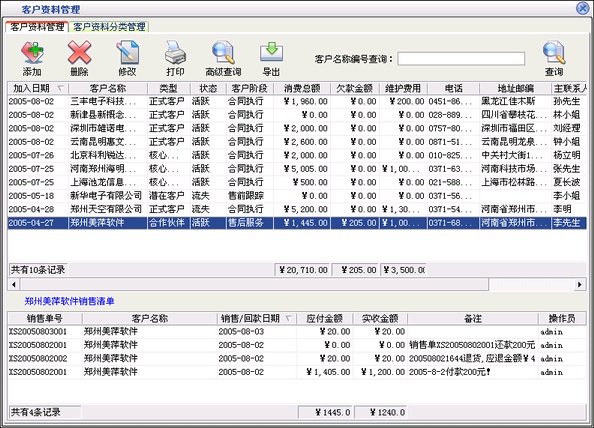
Task: Click the 打印 printer icon
Action: (x=175, y=52)
